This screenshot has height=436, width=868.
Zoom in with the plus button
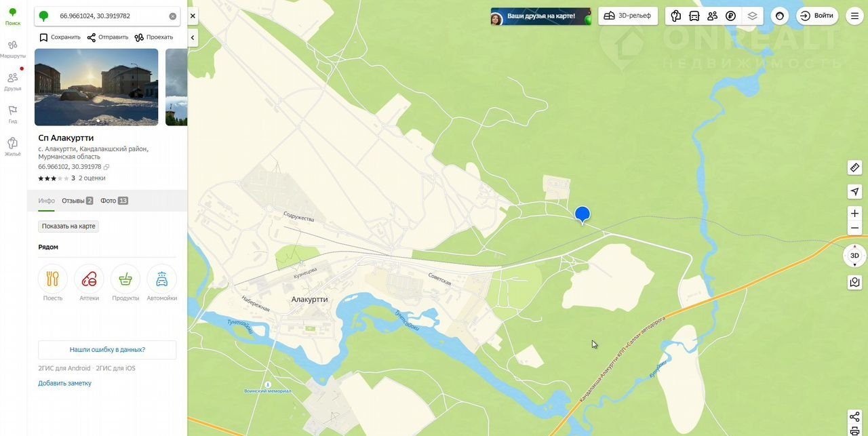[854, 213]
